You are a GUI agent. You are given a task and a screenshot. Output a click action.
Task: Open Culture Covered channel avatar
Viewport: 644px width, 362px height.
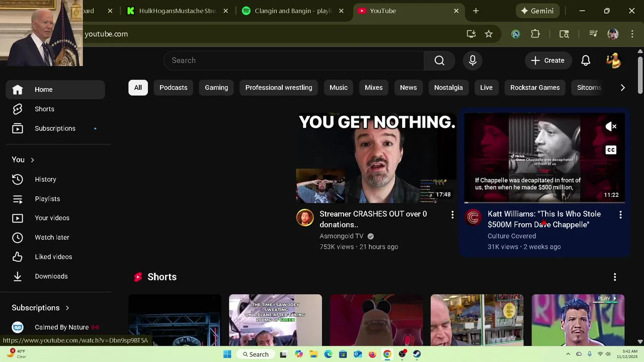click(x=473, y=217)
